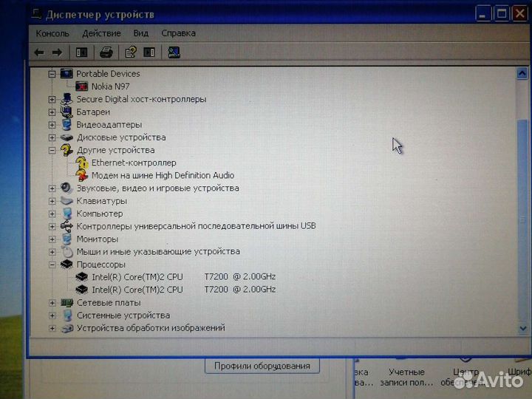Toggle the console tree pane toolbar icon
The image size is (532, 399).
[x=81, y=52]
